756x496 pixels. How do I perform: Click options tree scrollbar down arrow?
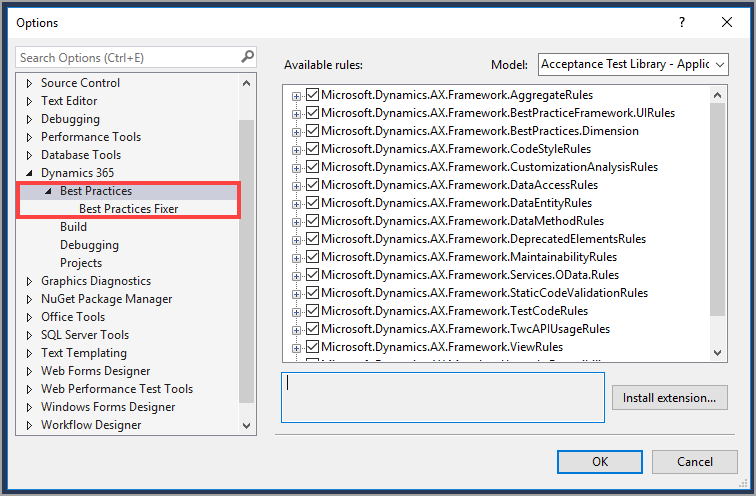pos(246,426)
